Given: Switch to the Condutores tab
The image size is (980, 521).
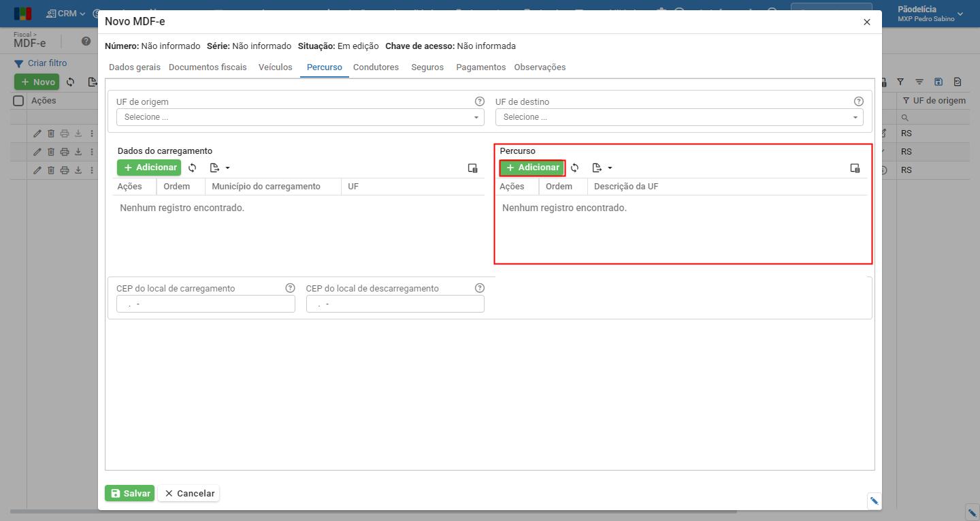Looking at the screenshot, I should [x=376, y=67].
